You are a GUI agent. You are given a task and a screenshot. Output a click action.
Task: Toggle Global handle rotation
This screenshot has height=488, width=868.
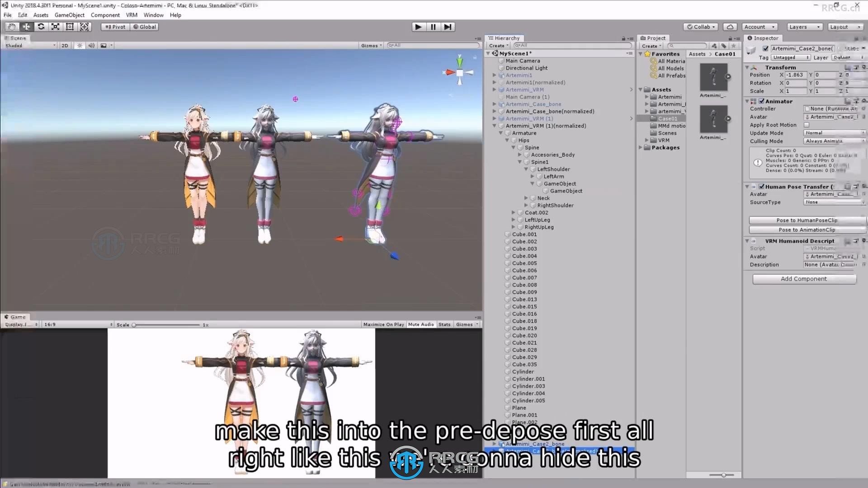tap(144, 27)
